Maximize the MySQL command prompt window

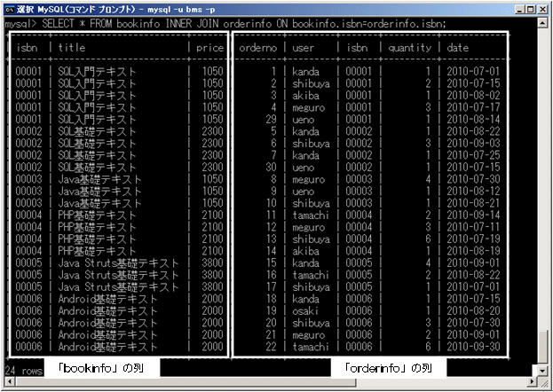point(530,10)
